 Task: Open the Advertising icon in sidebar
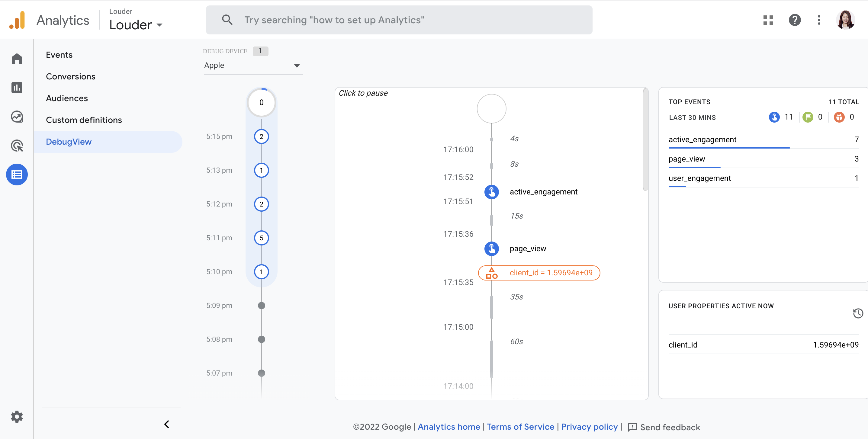coord(17,146)
